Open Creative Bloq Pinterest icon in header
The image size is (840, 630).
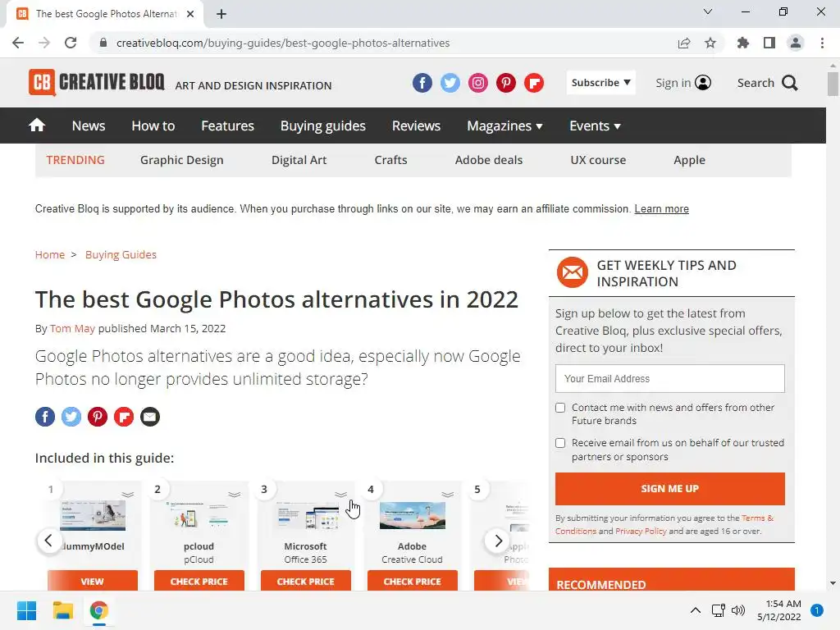tap(505, 83)
